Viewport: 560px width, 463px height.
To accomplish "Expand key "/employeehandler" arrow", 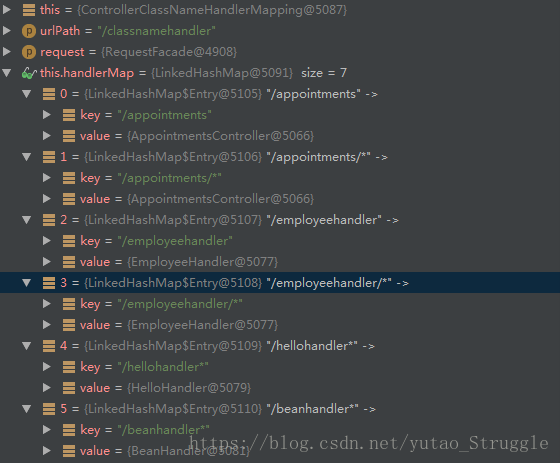I will (47, 241).
